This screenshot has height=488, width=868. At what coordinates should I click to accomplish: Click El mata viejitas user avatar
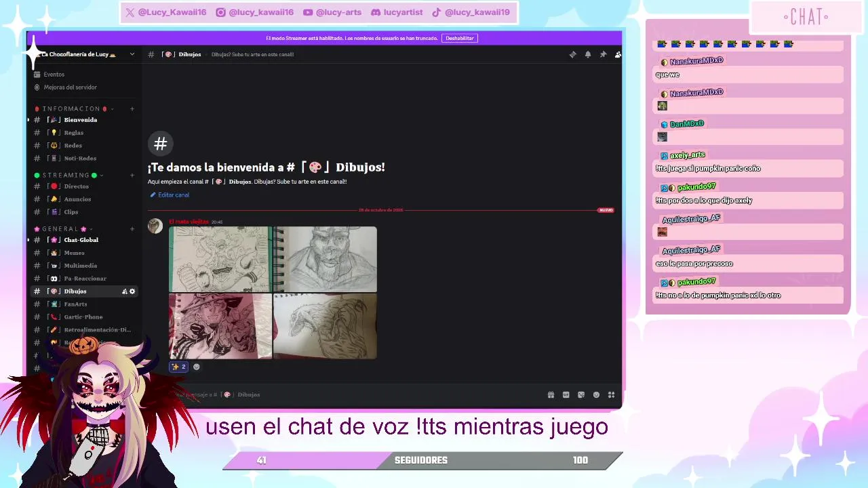click(155, 226)
